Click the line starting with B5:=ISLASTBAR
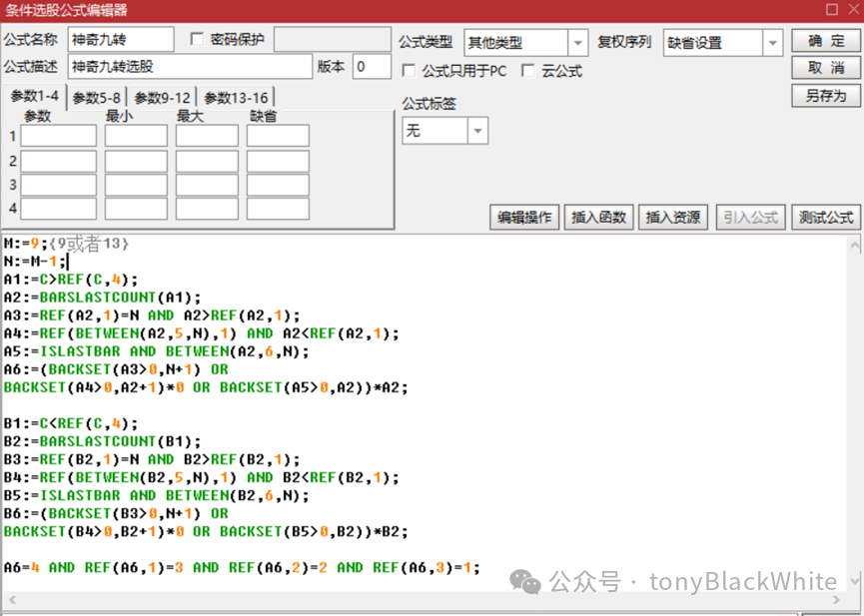 [x=157, y=495]
